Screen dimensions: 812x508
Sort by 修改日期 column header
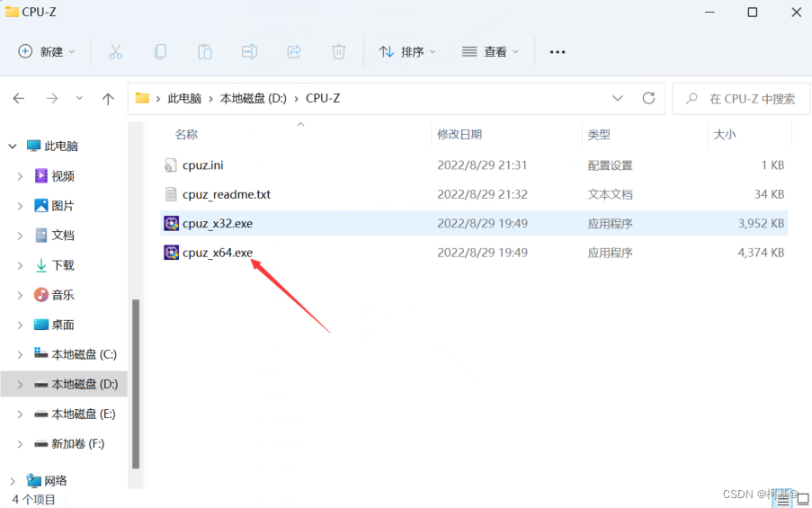click(460, 135)
